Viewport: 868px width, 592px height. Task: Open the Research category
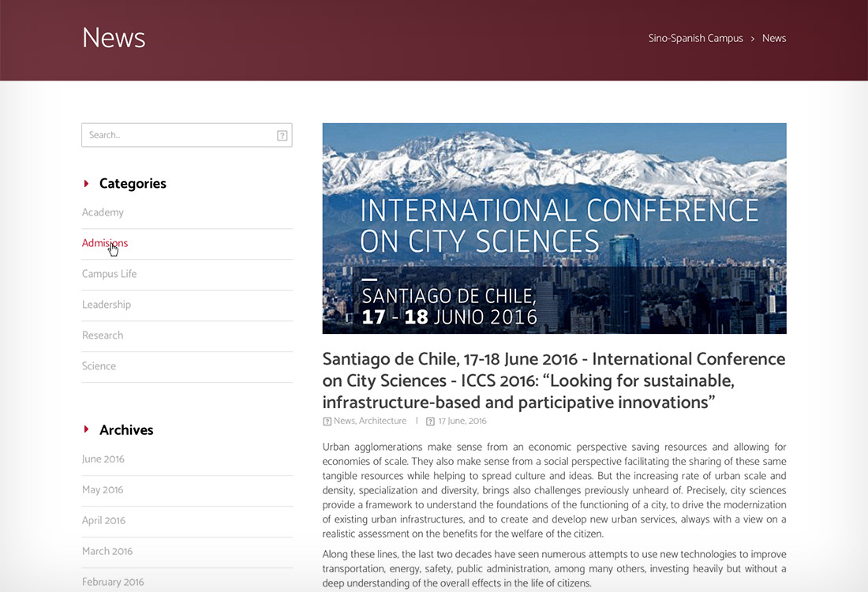[103, 335]
